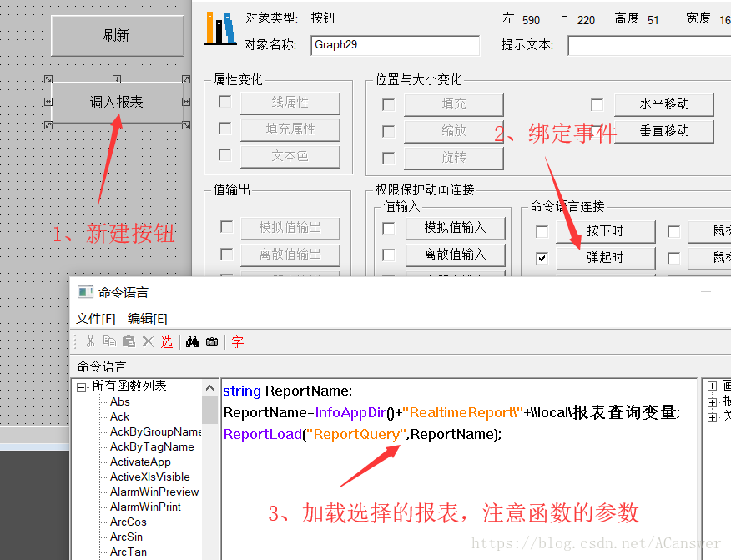Collapse the 所有函数列表 tree node
This screenshot has width=731, height=560.
82,387
